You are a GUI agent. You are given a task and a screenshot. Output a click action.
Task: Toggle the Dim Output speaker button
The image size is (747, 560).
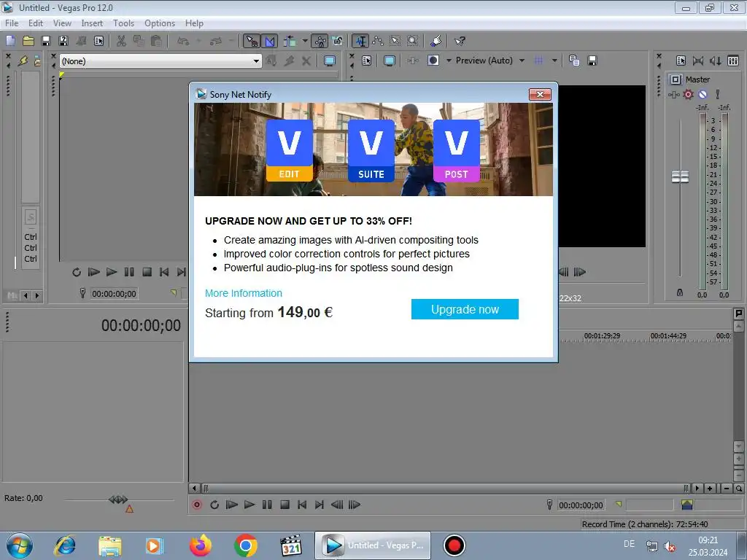715,61
